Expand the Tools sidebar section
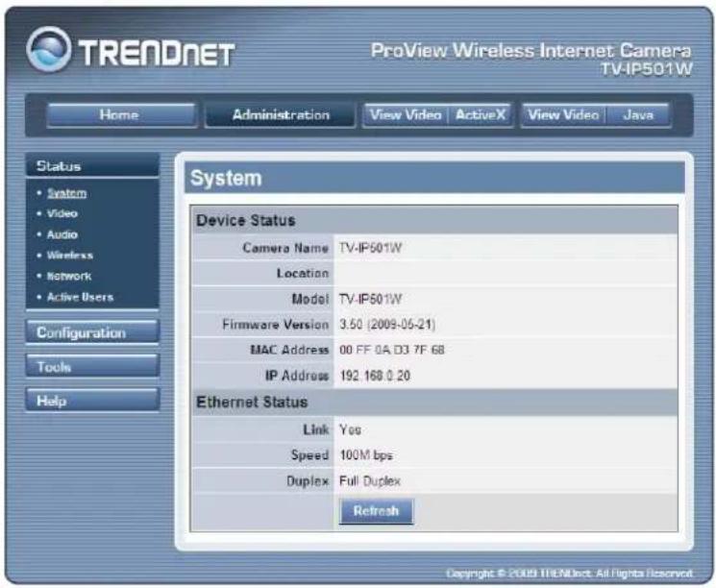716x588 pixels. click(x=92, y=366)
